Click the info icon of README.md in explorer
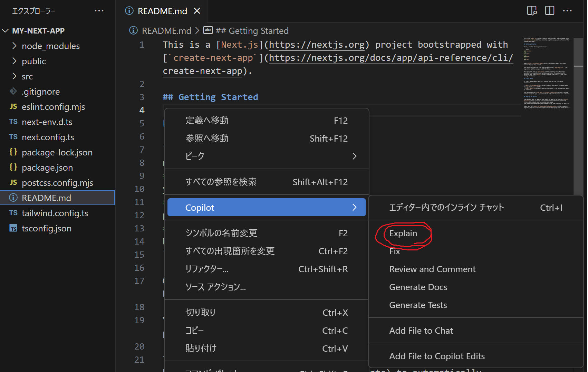The width and height of the screenshot is (588, 372). [13, 198]
